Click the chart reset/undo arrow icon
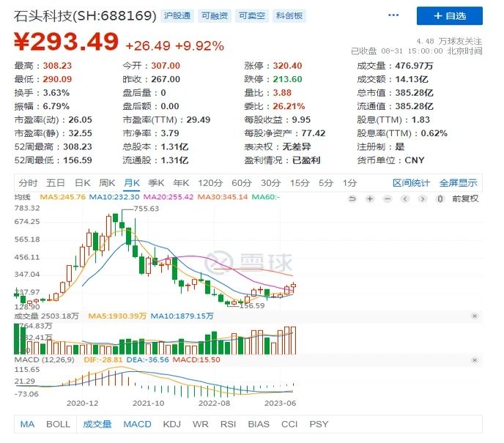Image resolution: width=504 pixels, height=443 pixels. [x=352, y=199]
